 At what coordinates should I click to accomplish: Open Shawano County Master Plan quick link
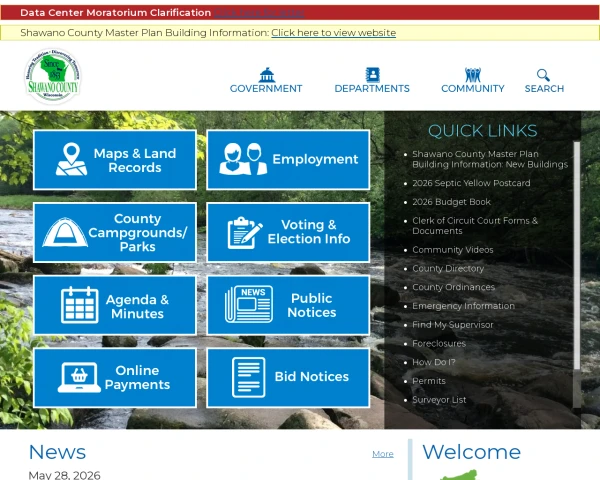click(490, 159)
